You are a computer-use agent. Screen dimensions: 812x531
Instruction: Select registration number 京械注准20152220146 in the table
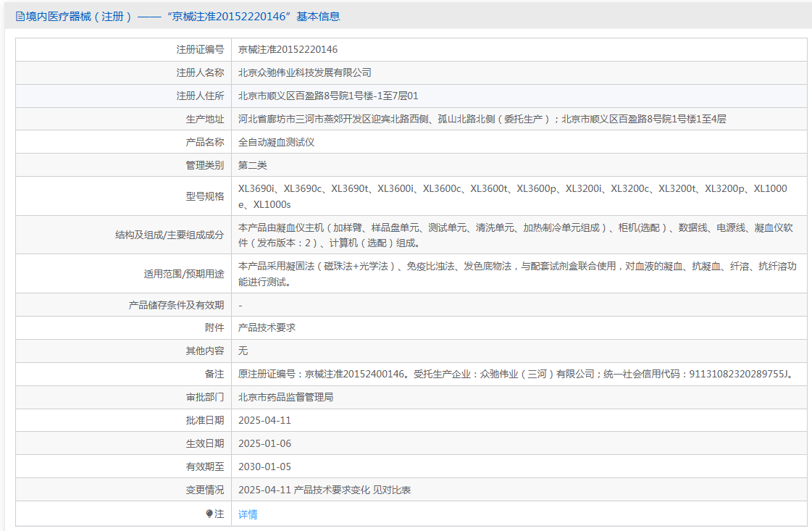tap(288, 49)
